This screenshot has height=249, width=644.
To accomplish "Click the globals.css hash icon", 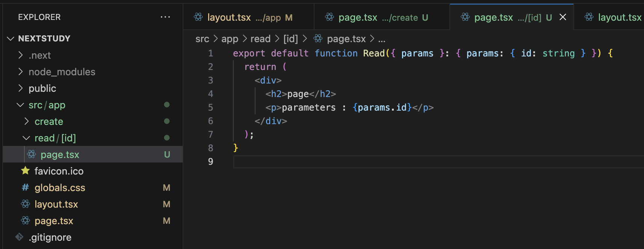I will pyautogui.click(x=26, y=187).
